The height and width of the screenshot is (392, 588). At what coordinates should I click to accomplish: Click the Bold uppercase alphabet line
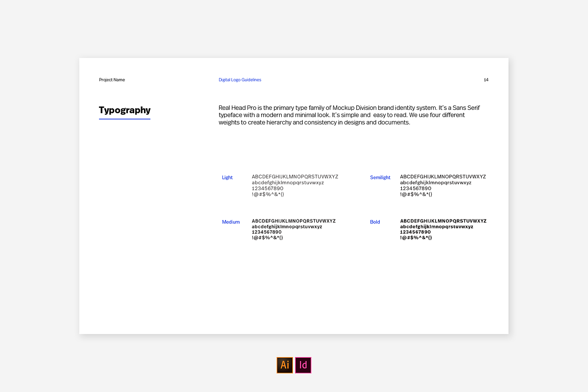click(x=443, y=221)
